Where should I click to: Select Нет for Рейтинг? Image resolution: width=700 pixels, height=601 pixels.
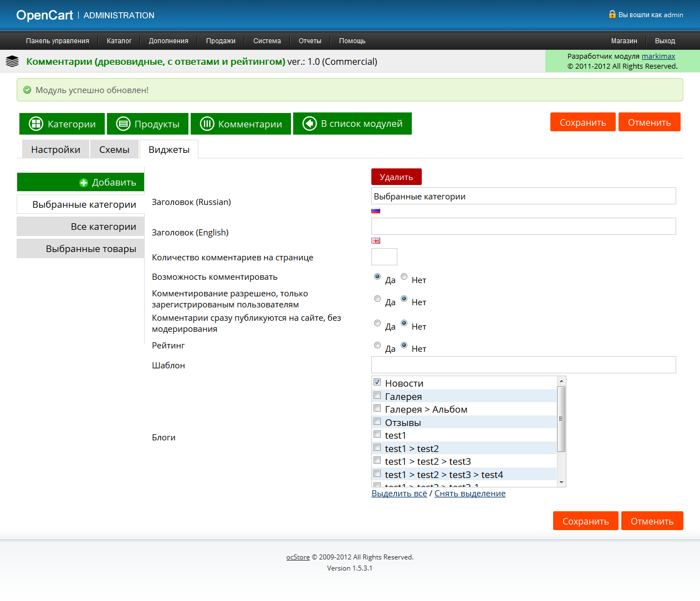click(404, 345)
